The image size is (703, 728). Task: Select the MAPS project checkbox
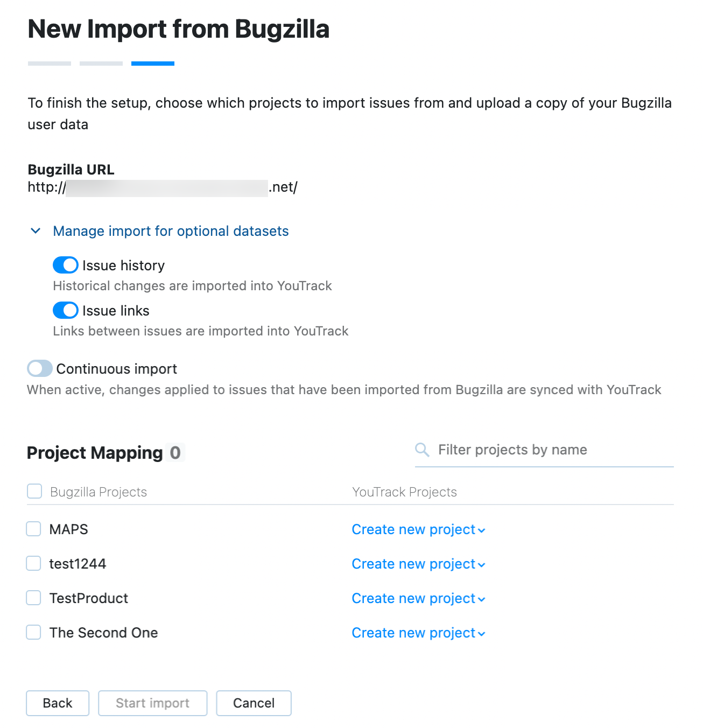(x=33, y=529)
